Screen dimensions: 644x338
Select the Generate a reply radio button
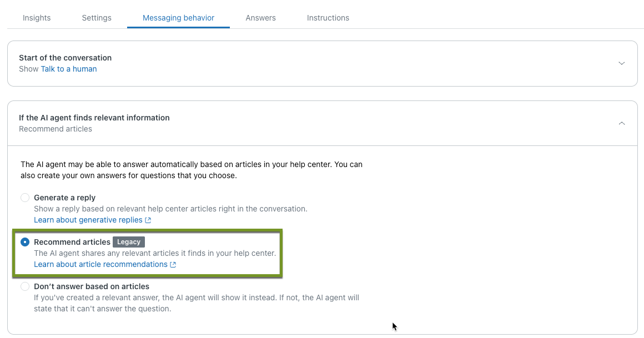coord(25,198)
